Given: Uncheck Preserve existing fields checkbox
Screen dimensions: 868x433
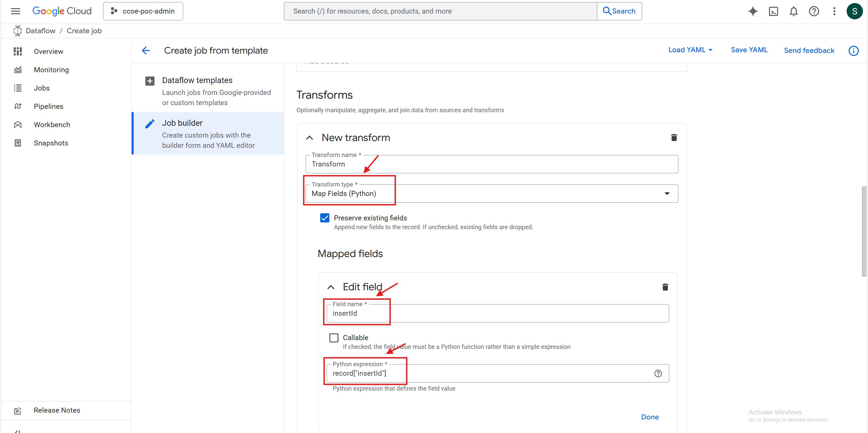Looking at the screenshot, I should (x=325, y=218).
